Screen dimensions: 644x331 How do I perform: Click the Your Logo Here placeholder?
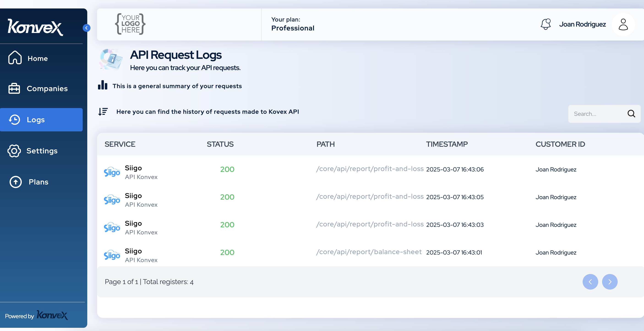pyautogui.click(x=130, y=24)
